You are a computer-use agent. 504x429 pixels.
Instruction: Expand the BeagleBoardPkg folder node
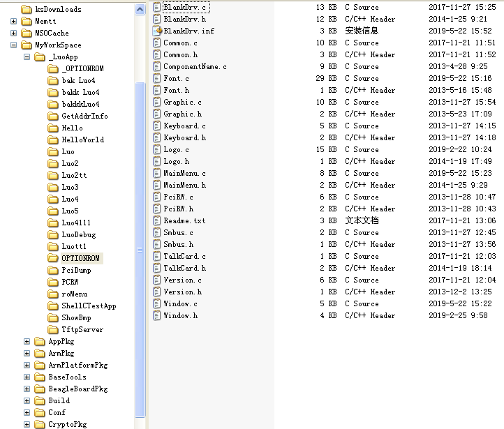coord(27,389)
